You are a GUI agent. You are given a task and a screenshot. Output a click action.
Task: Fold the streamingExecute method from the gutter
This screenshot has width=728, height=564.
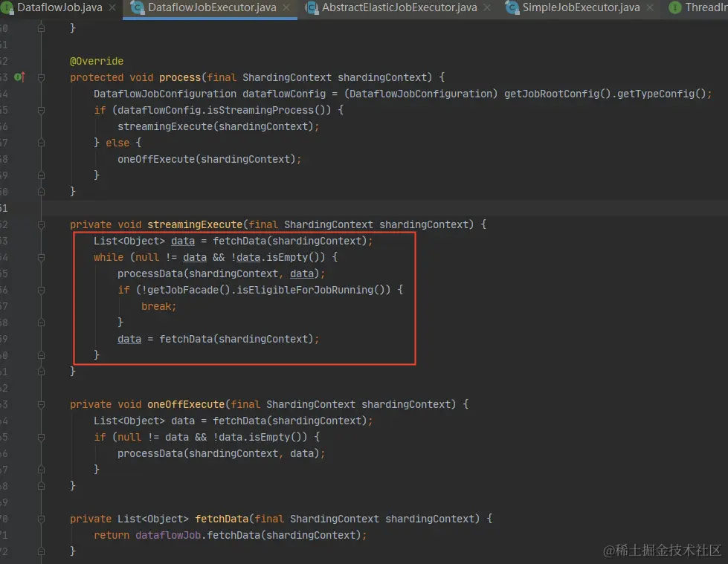(41, 225)
